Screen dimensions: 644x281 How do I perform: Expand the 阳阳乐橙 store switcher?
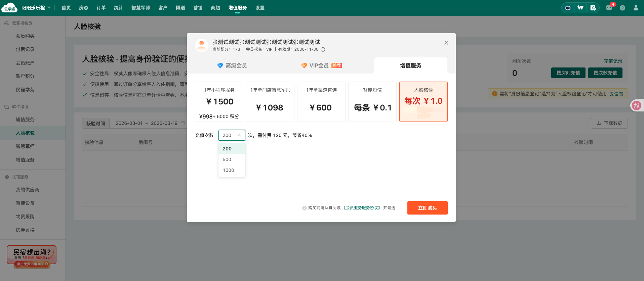click(36, 8)
